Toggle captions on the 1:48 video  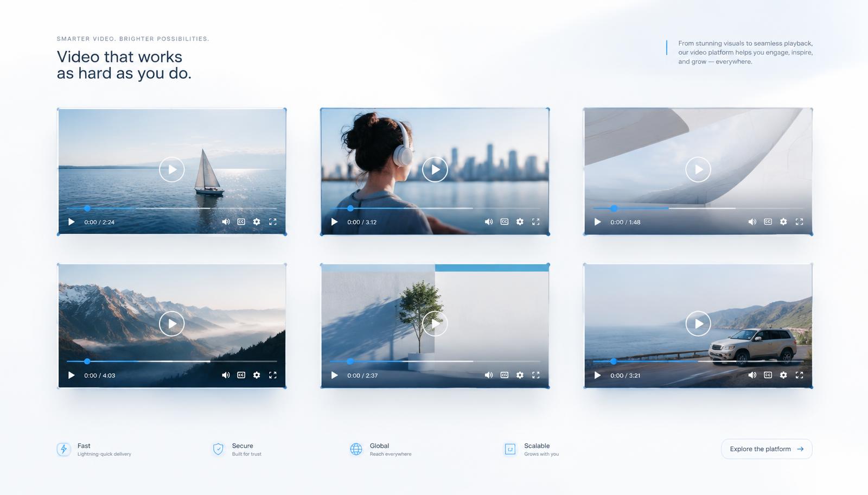click(x=768, y=222)
